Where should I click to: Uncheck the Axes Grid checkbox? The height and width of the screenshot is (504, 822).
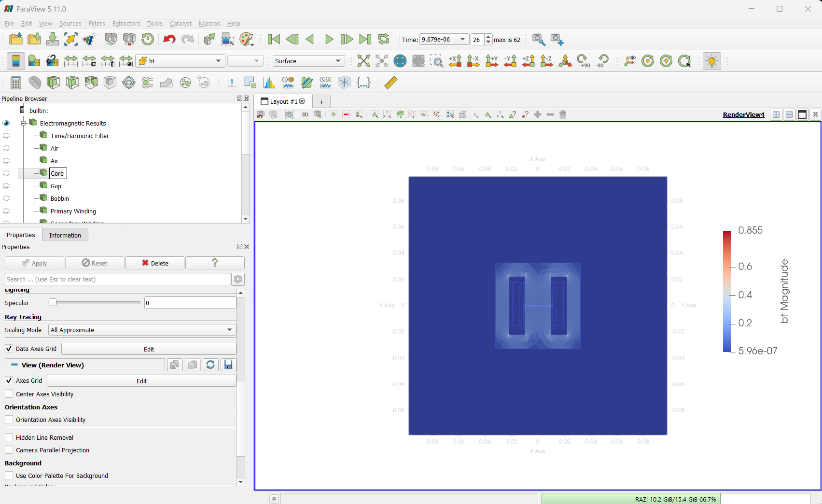click(9, 380)
